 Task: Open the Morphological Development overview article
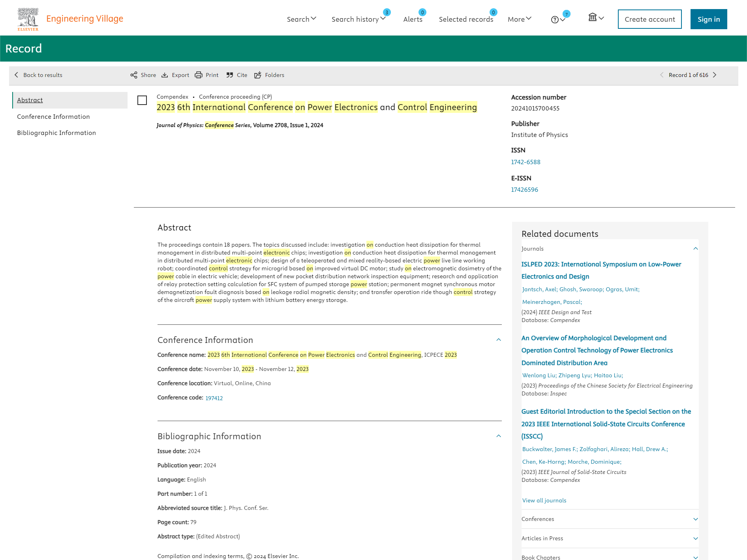pos(597,350)
